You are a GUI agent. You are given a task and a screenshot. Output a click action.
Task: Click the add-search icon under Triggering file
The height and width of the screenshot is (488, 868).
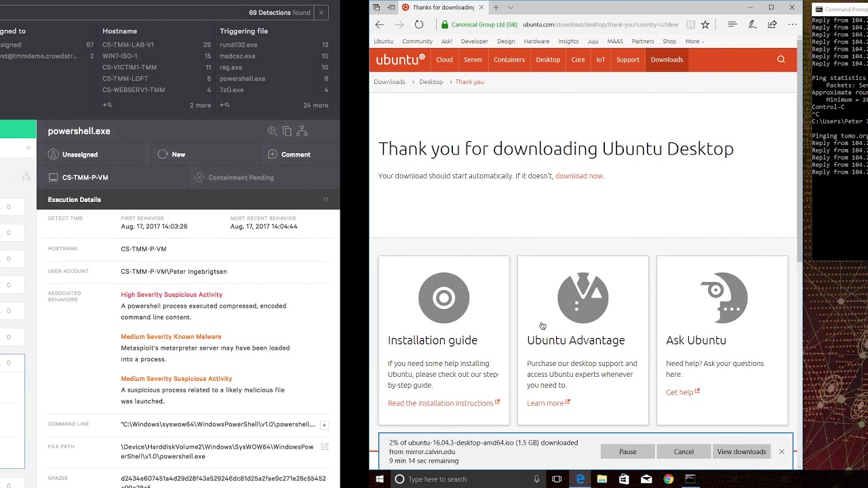click(224, 105)
